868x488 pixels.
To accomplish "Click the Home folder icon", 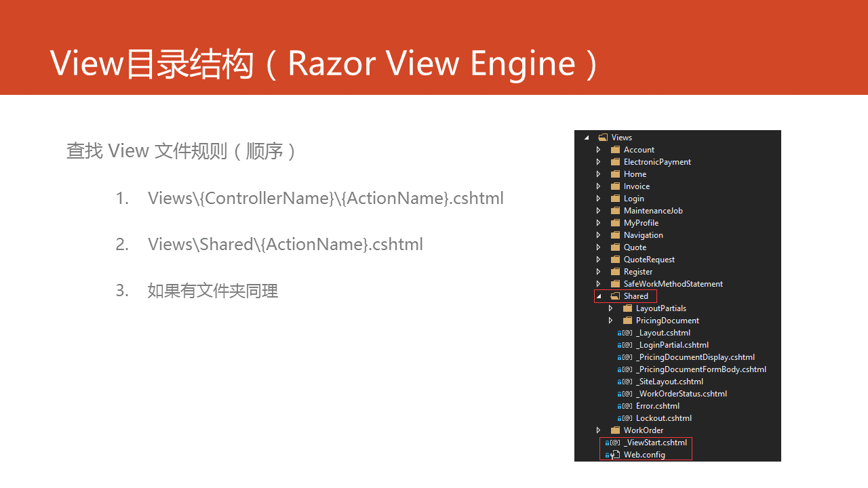I will click(x=615, y=174).
